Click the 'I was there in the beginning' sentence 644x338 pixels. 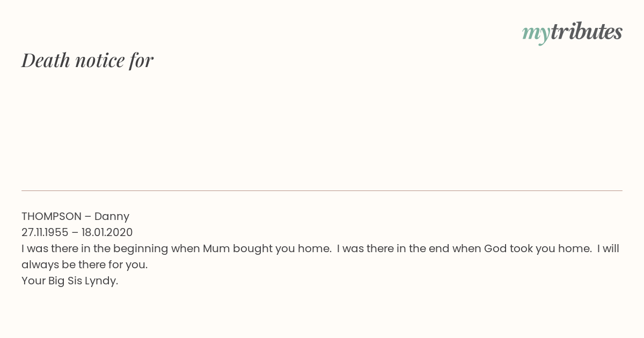click(177, 248)
